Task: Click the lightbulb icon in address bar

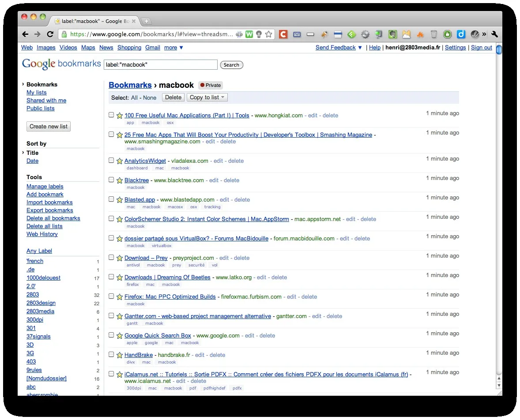Action: [x=259, y=34]
